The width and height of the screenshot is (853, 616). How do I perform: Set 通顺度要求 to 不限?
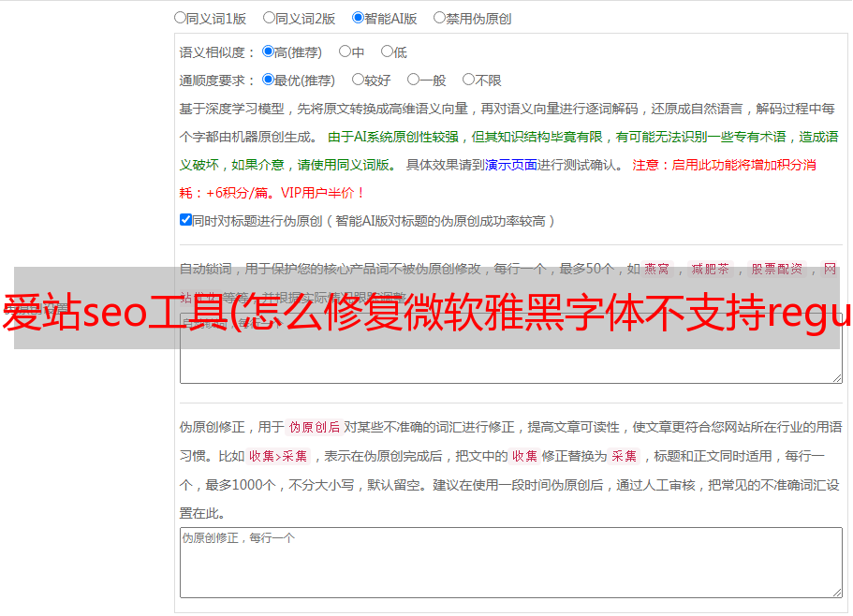[x=468, y=80]
